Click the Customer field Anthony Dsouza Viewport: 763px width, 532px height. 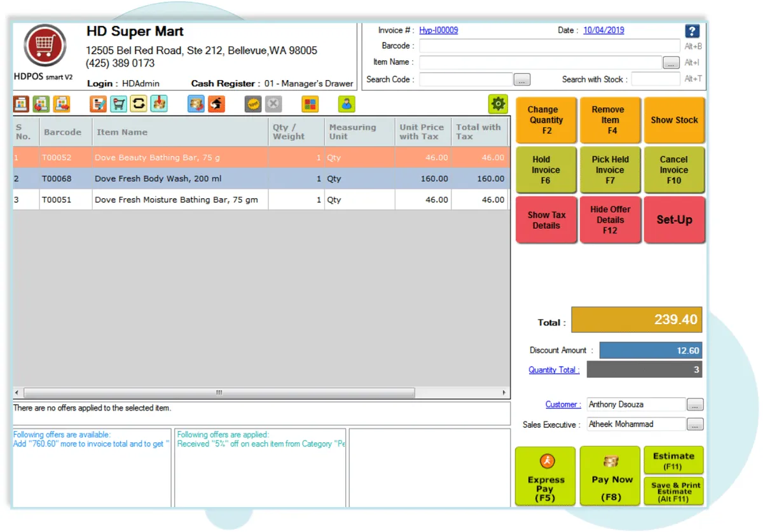(636, 404)
